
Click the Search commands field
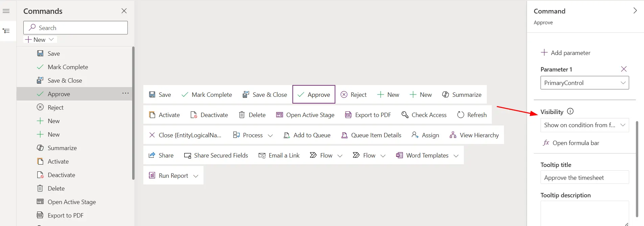(75, 28)
